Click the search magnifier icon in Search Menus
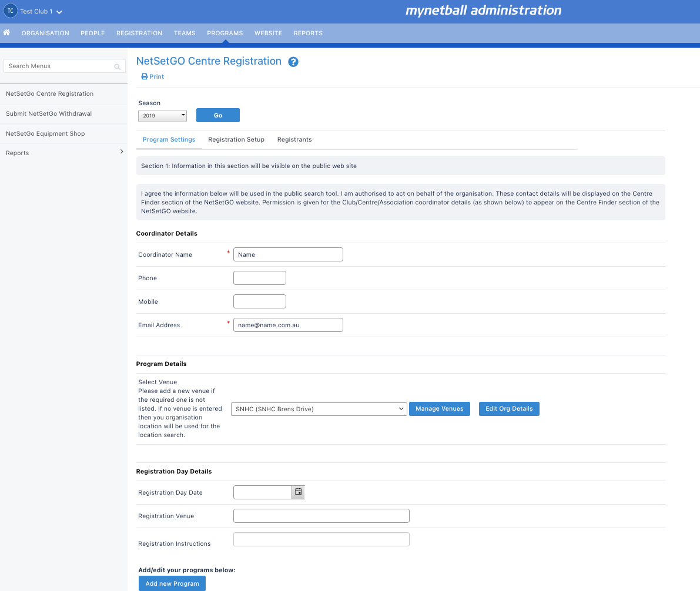This screenshot has width=700, height=591. (118, 66)
